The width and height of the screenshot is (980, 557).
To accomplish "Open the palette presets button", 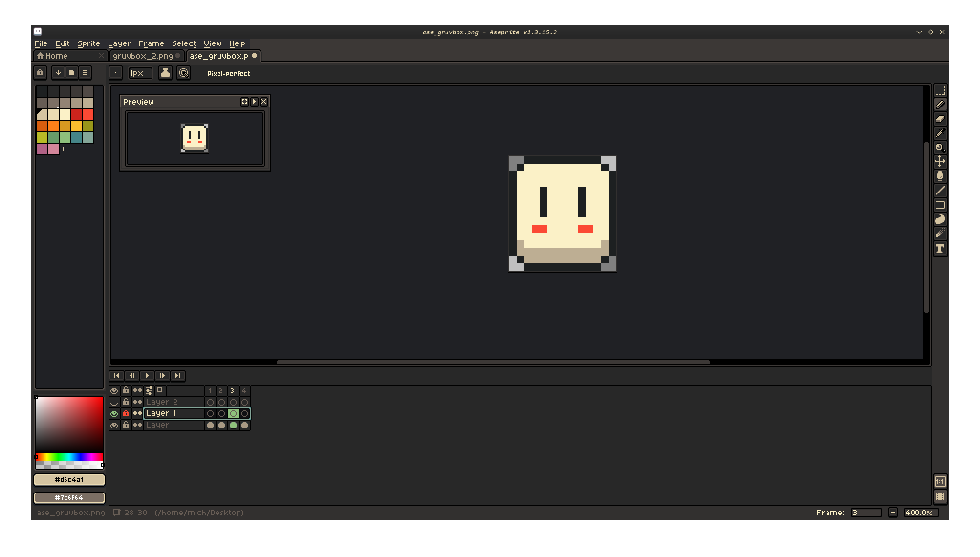I will tap(72, 73).
